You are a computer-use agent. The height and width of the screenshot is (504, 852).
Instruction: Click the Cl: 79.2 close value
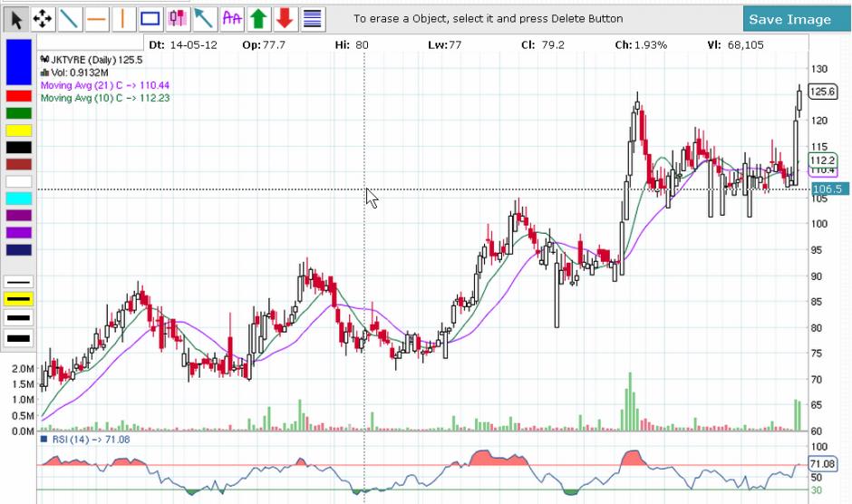pos(542,45)
